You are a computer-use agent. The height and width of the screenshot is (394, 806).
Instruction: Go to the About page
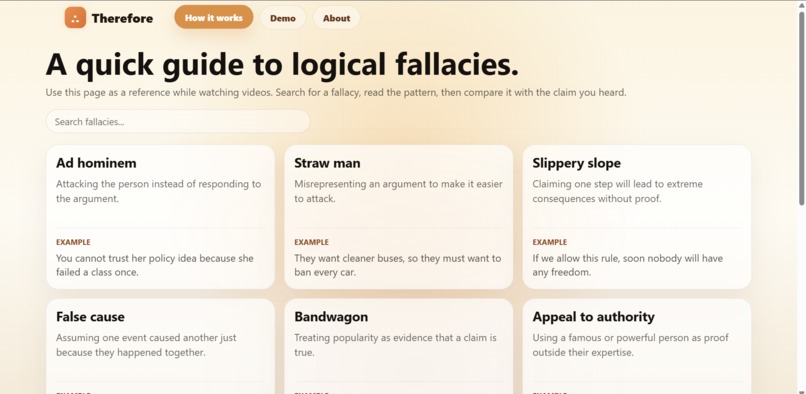click(337, 18)
